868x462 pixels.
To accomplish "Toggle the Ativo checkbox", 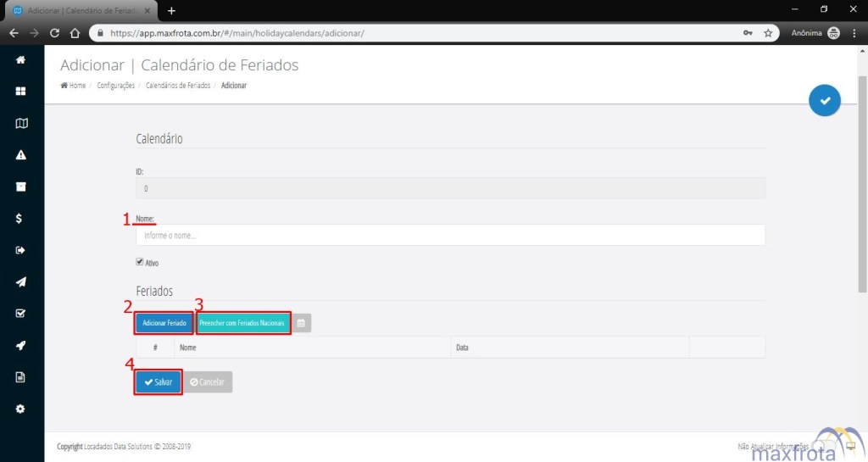I will click(140, 262).
